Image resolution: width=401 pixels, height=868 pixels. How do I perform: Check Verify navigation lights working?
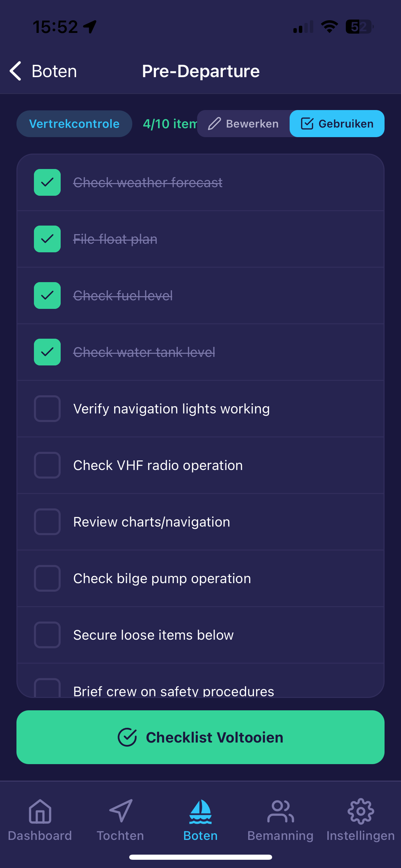click(47, 409)
